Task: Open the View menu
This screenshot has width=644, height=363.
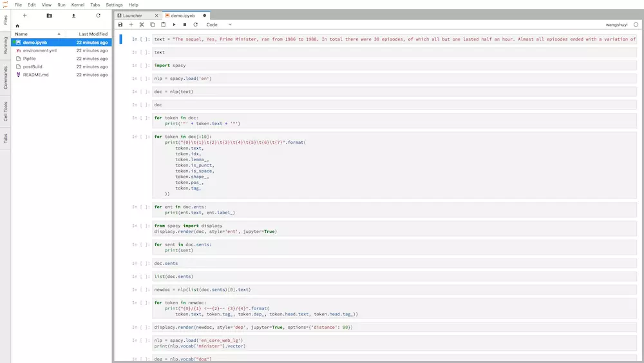Action: (46, 5)
